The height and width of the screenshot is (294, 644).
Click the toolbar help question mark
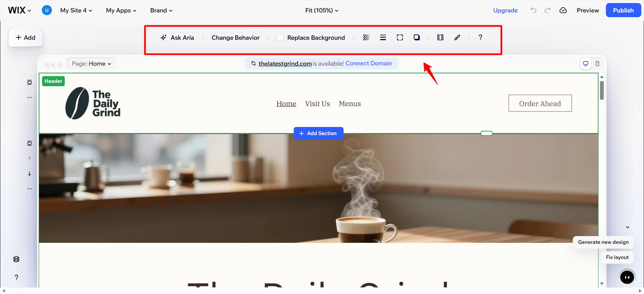click(480, 37)
